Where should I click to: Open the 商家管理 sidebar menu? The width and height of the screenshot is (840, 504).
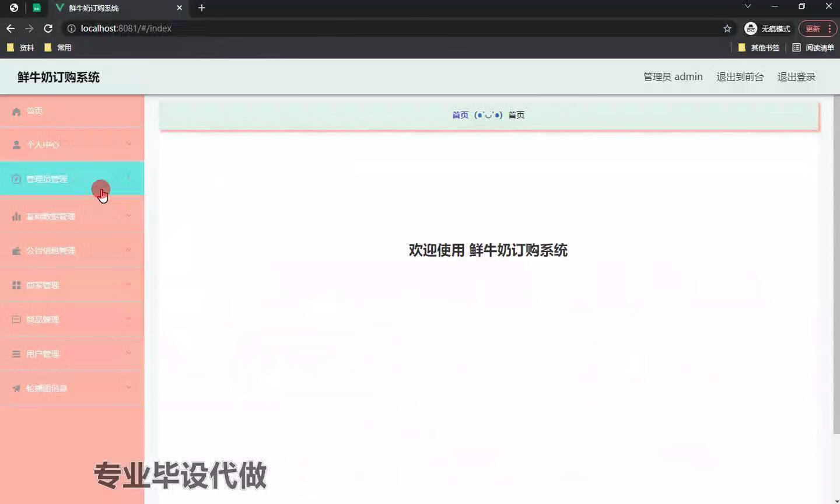click(x=72, y=285)
